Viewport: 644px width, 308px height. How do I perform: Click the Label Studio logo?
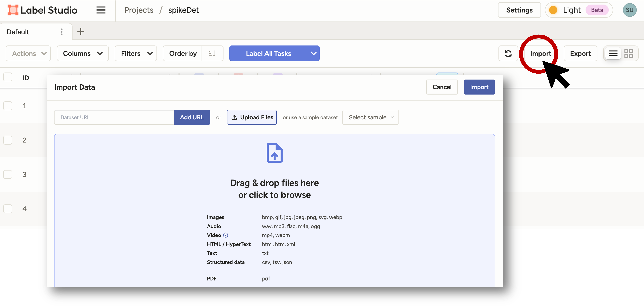coord(42,10)
